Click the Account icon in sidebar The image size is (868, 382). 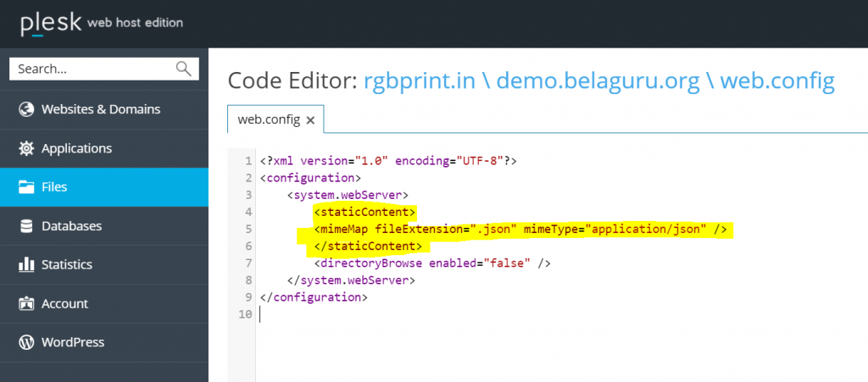click(26, 303)
